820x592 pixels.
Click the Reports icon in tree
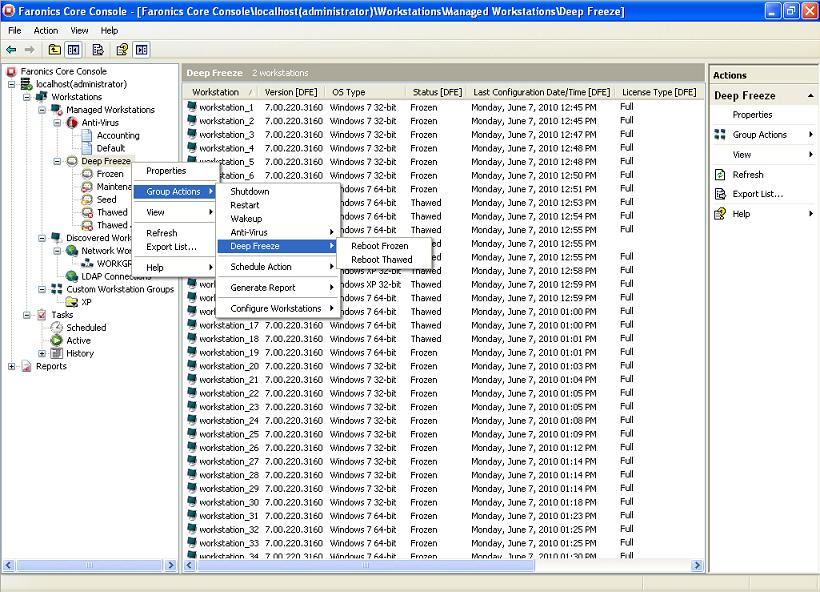[x=27, y=366]
